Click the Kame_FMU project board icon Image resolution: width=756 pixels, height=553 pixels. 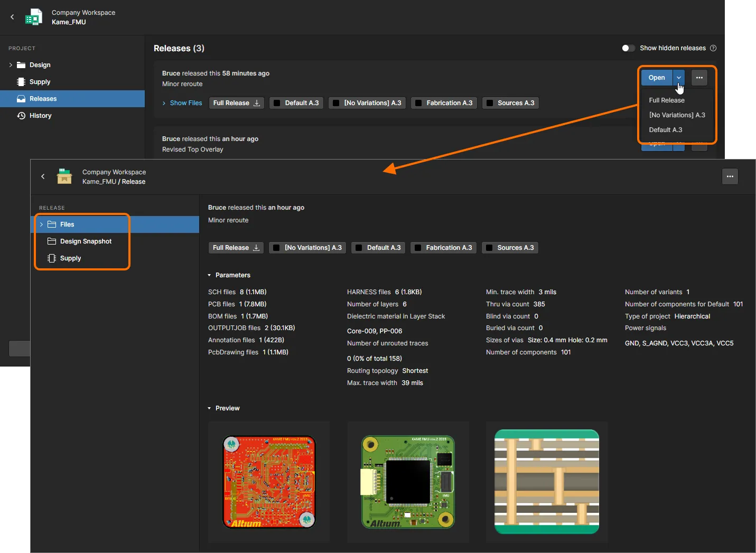pyautogui.click(x=34, y=17)
